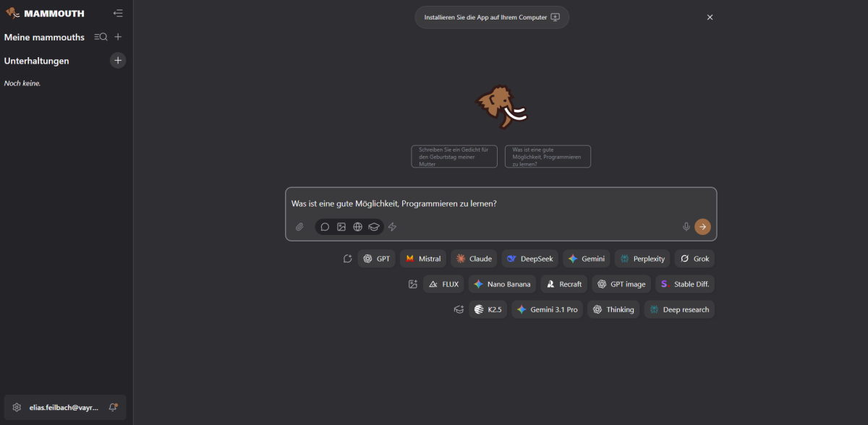Click the graduation cap icon beside K2.5
Viewport: 868px width, 425px height.
click(x=459, y=309)
